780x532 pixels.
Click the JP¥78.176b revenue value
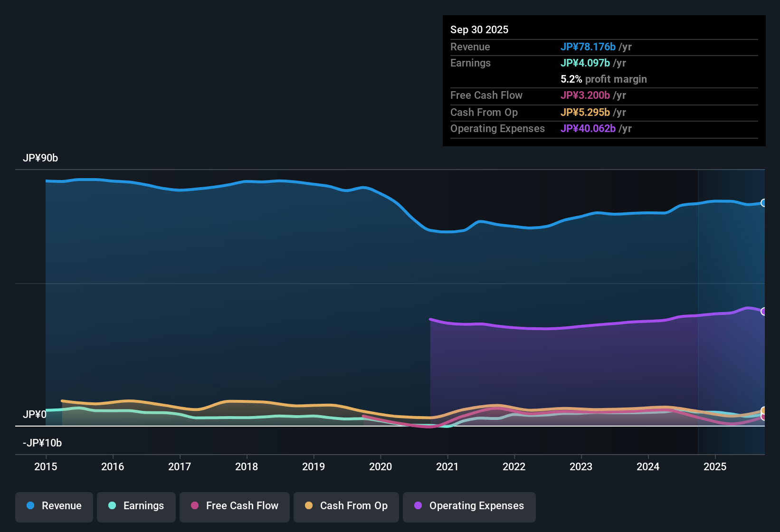(x=588, y=47)
